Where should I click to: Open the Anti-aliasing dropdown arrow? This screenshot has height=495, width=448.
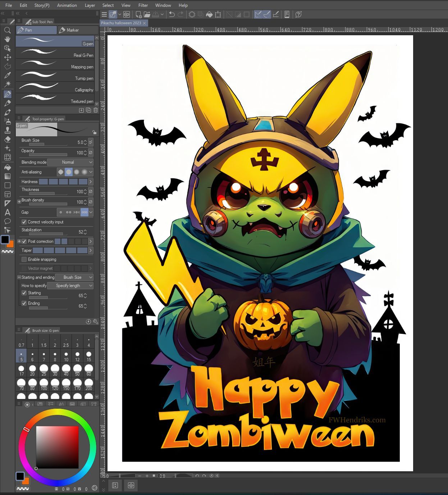[x=91, y=172]
